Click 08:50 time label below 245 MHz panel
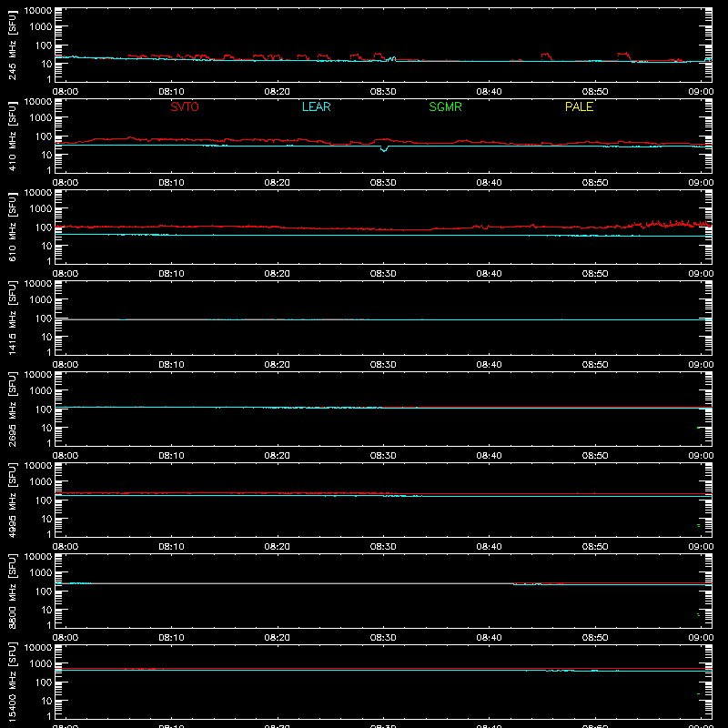The image size is (728, 728). coord(595,92)
